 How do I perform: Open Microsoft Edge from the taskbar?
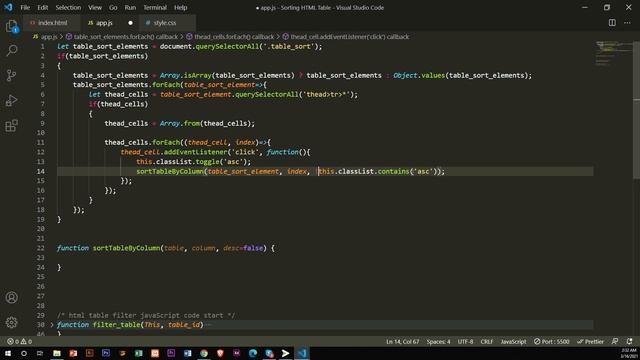click(253, 353)
